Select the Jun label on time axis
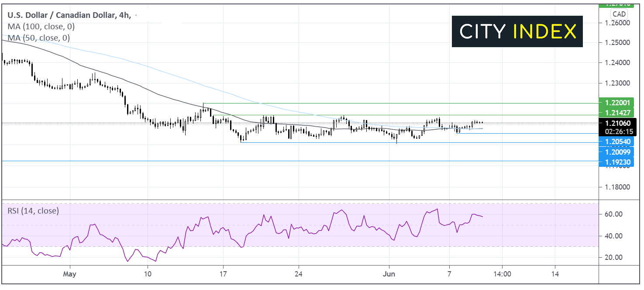644x290 pixels. point(389,274)
